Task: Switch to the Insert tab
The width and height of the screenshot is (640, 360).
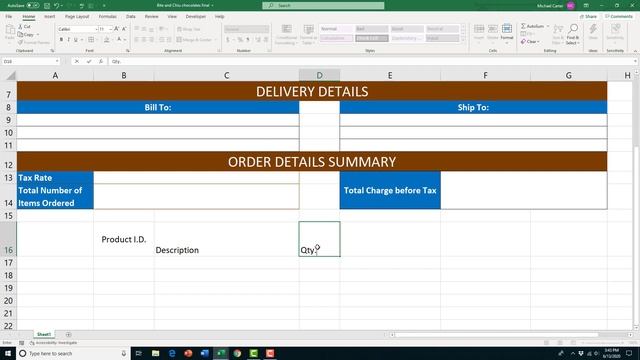Action: point(49,16)
